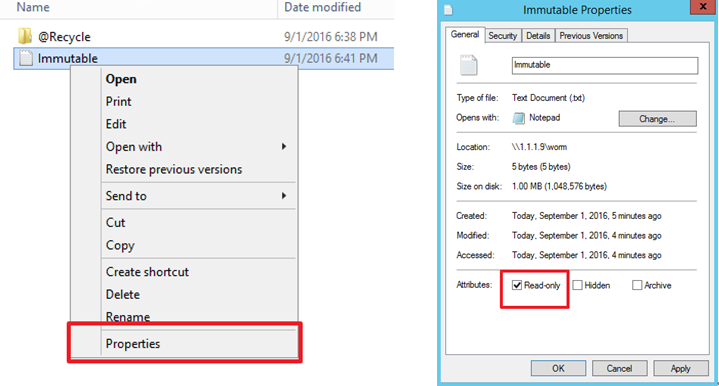The width and height of the screenshot is (719, 386).
Task: Click the Immutable text file icon in list
Action: (x=26, y=58)
